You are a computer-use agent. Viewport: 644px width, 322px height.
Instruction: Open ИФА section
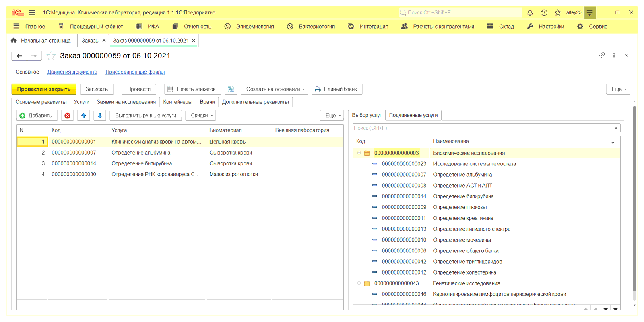pyautogui.click(x=147, y=26)
